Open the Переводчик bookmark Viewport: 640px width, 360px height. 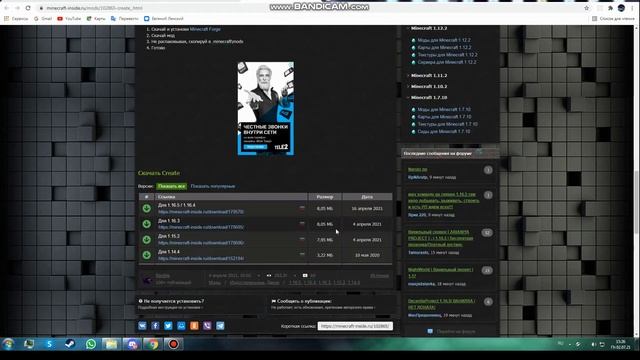pyautogui.click(x=125, y=19)
